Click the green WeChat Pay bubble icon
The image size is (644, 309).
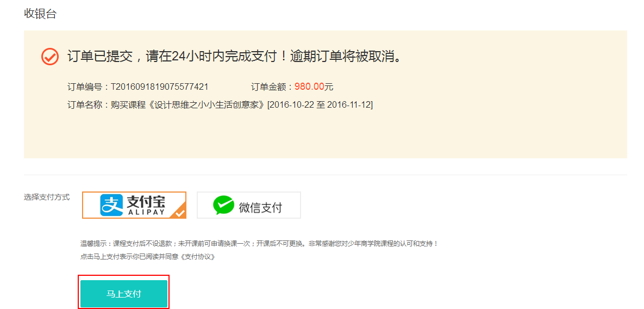tap(223, 206)
